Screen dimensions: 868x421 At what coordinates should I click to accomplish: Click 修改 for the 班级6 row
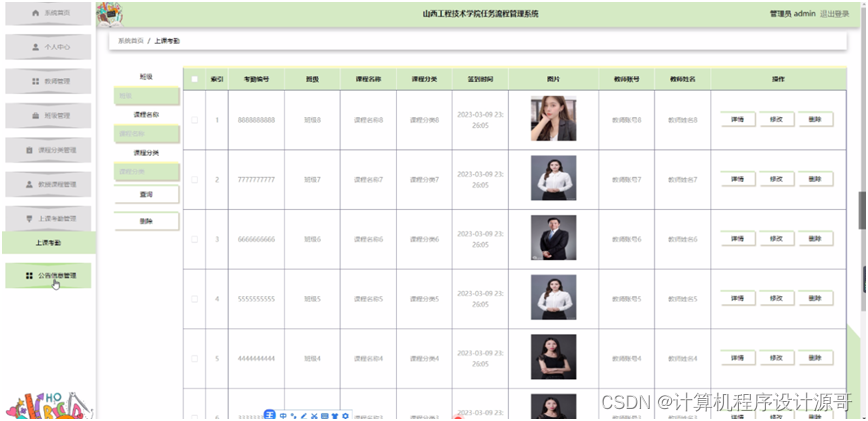[776, 238]
